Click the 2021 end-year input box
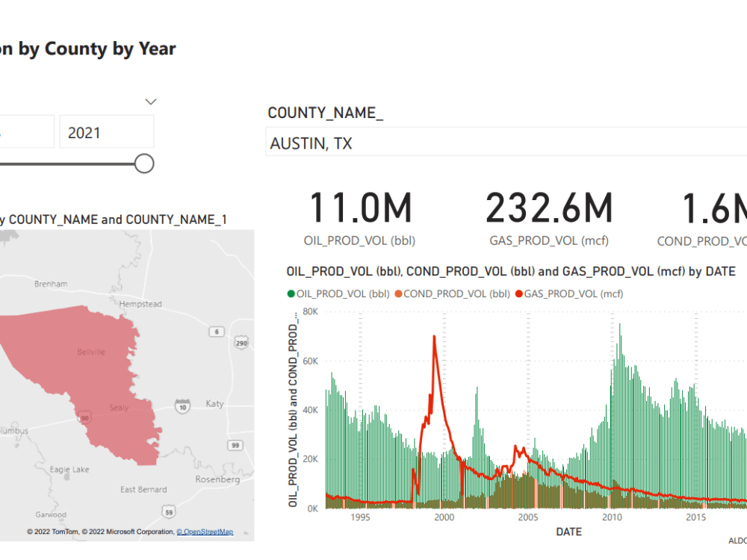 106,131
